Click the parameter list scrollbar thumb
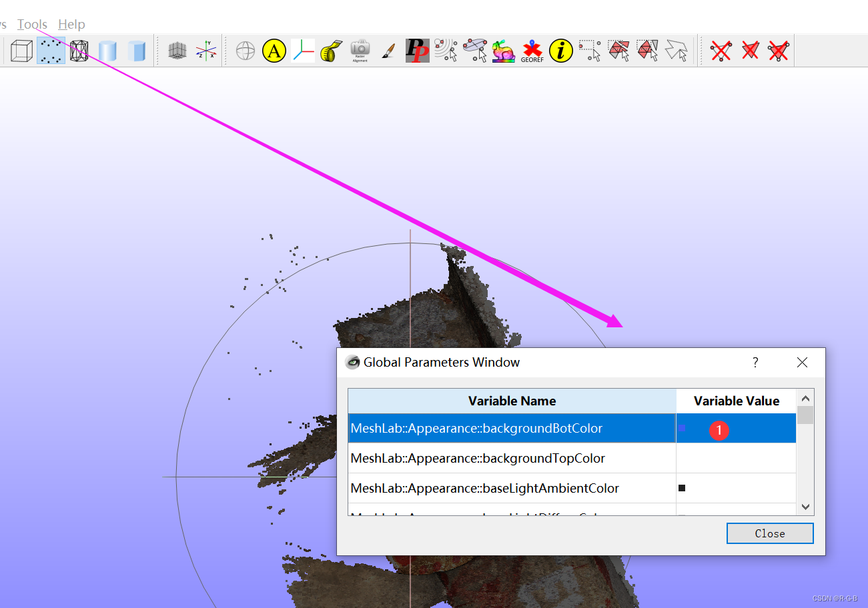Viewport: 868px width, 608px height. (805, 415)
